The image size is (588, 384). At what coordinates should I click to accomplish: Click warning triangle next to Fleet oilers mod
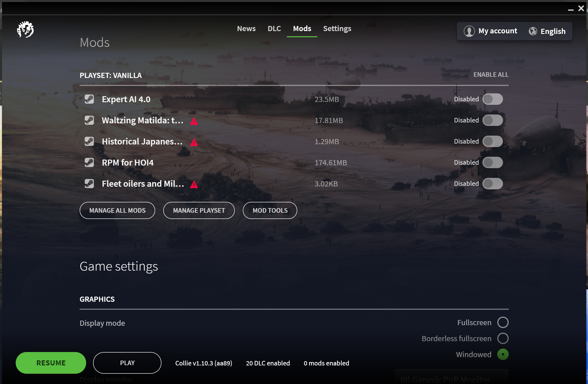(194, 185)
